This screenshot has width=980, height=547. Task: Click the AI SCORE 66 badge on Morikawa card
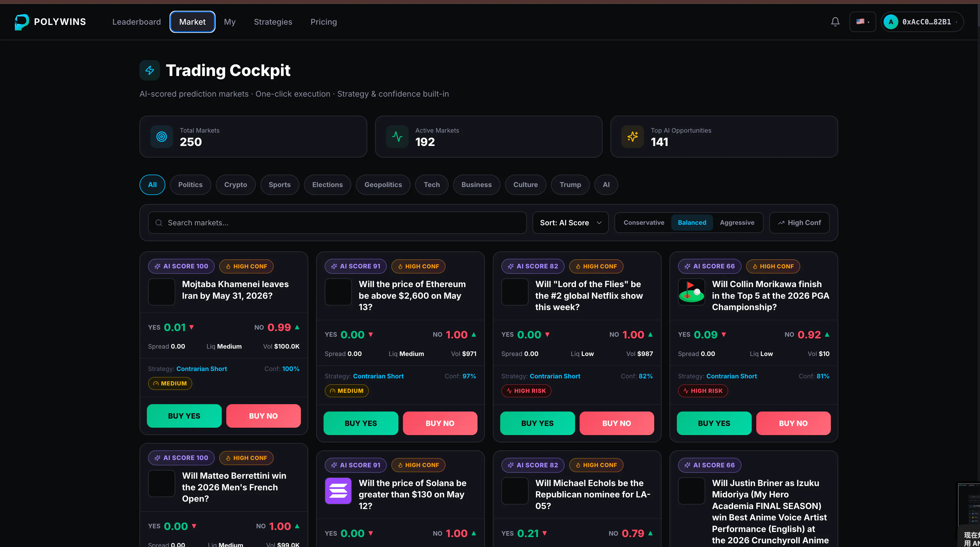709,266
